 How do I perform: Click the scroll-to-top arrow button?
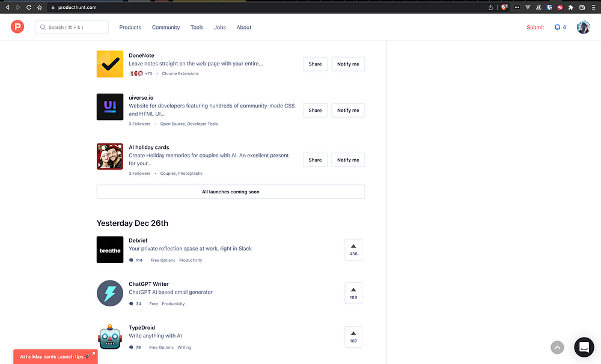557,348
